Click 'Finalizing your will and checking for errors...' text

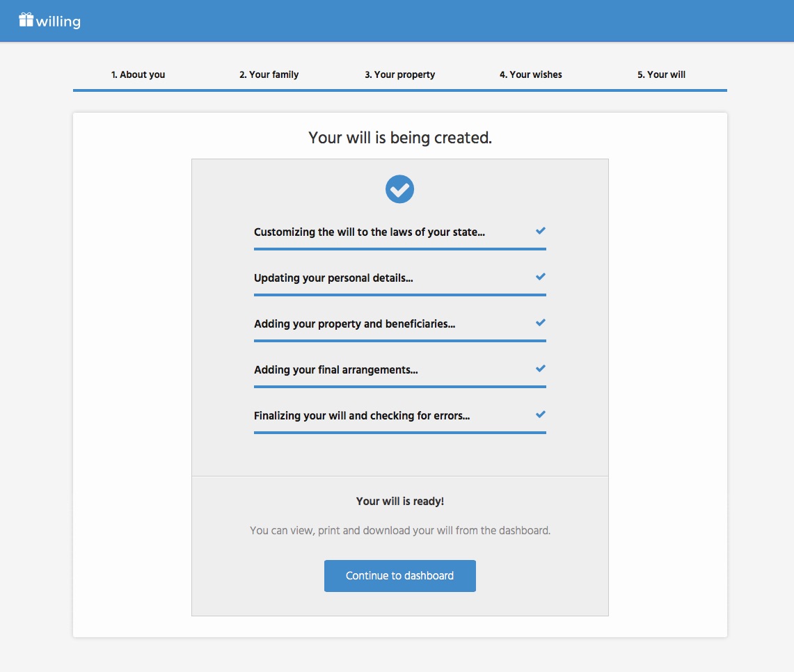362,416
